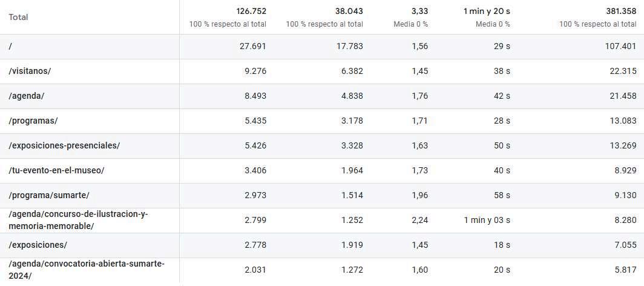Select the /programa/sumarte/ path
This screenshot has height=286, width=644.
click(x=49, y=195)
